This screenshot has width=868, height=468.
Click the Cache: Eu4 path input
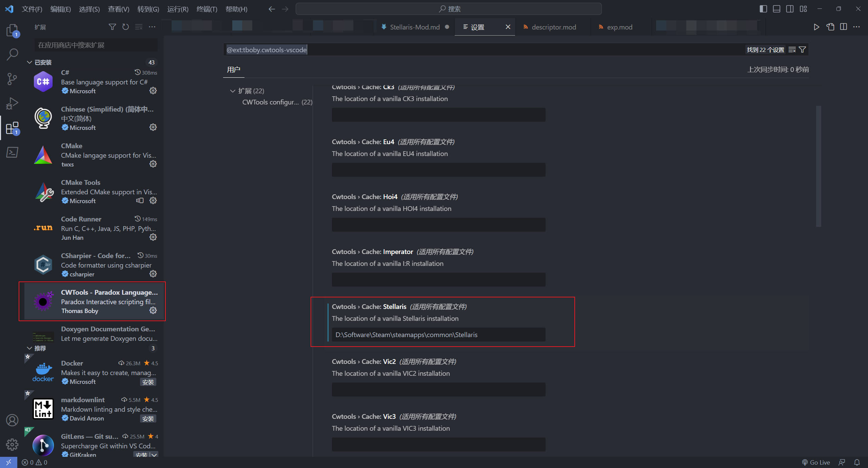[x=438, y=170]
